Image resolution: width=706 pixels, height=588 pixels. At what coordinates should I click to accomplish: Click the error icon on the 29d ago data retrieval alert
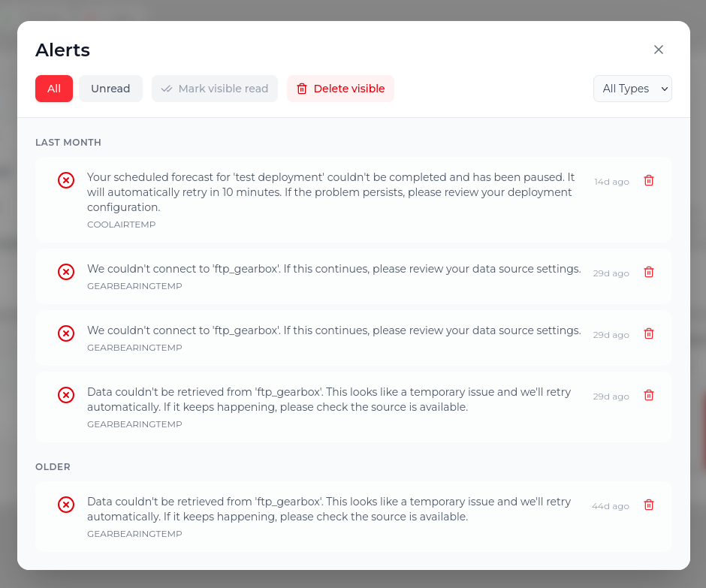coord(66,395)
